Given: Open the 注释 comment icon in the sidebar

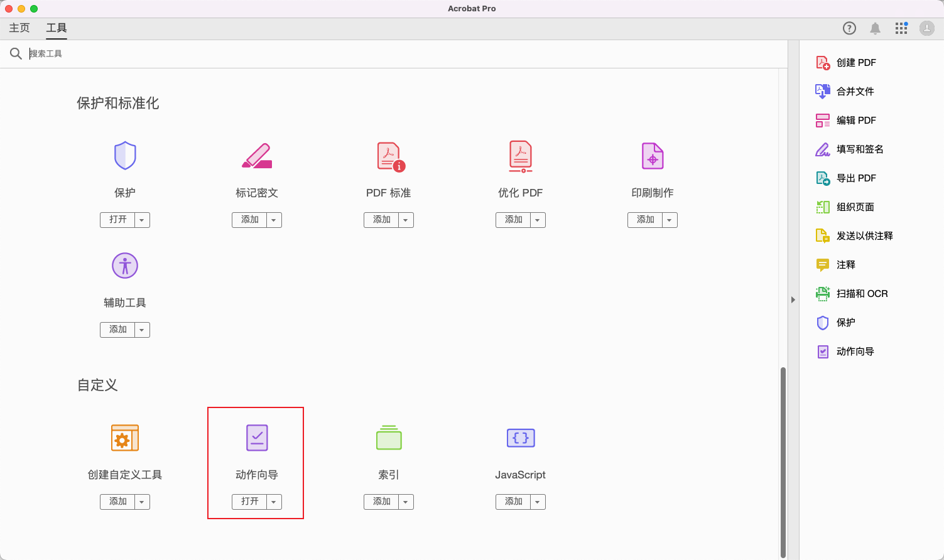Looking at the screenshot, I should [x=823, y=265].
